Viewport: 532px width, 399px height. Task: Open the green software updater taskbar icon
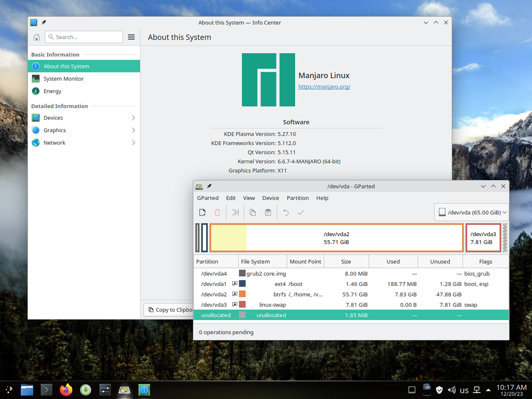tap(86, 390)
